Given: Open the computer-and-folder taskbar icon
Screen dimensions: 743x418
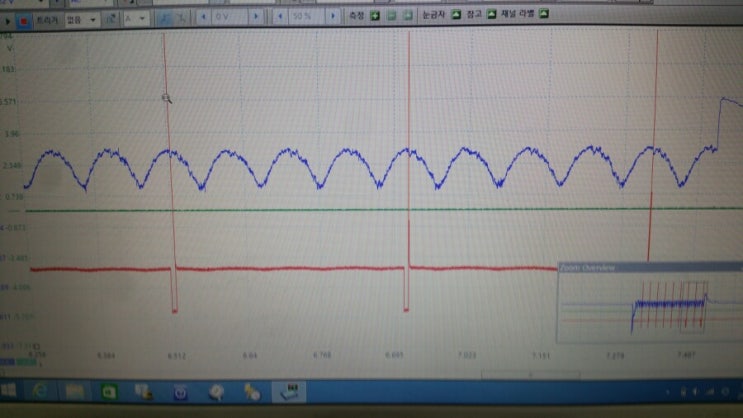Looking at the screenshot, I should tap(144, 392).
